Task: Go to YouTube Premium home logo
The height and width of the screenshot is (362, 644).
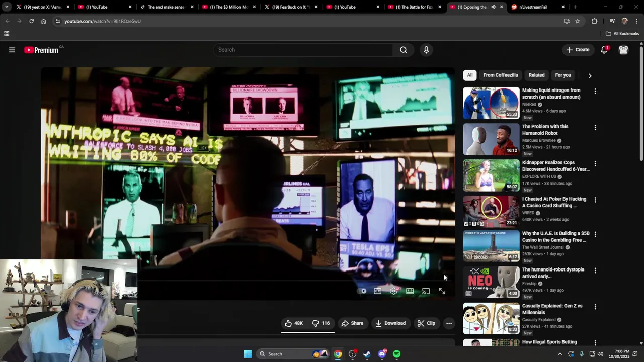Action: pos(41,50)
